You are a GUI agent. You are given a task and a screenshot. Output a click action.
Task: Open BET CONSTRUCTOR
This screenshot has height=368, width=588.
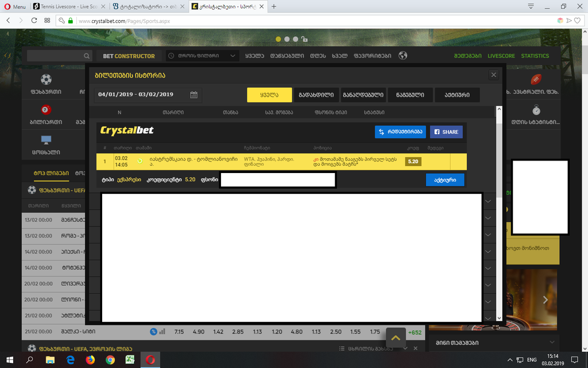tap(129, 56)
